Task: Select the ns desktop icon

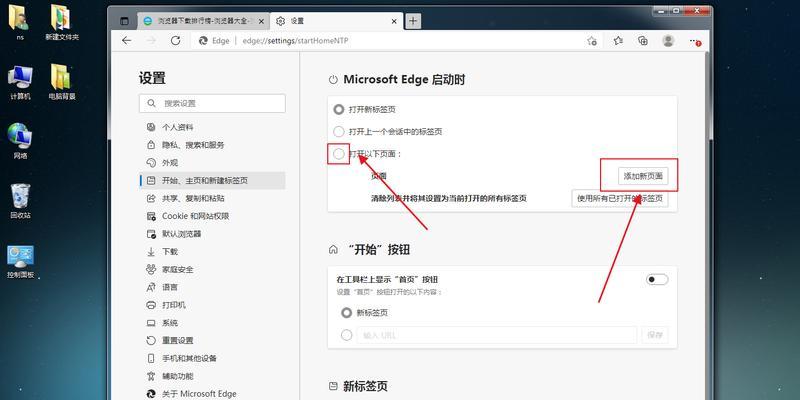Action: (20, 22)
